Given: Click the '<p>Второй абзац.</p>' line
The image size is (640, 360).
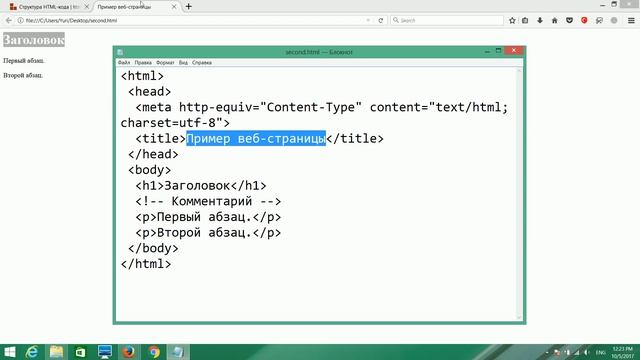Looking at the screenshot, I should tap(208, 233).
